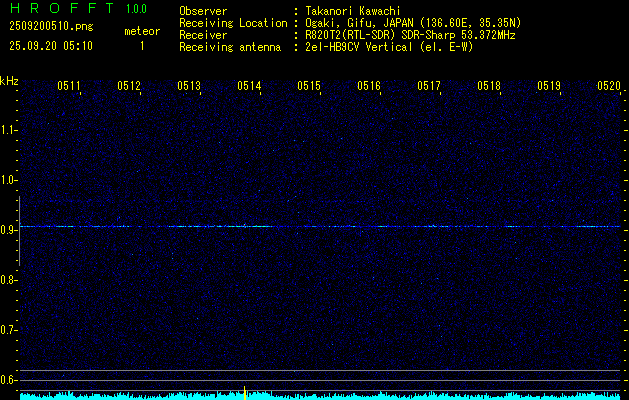Click the Observer field label
Viewport: 629px width, 400px height.
[203, 11]
